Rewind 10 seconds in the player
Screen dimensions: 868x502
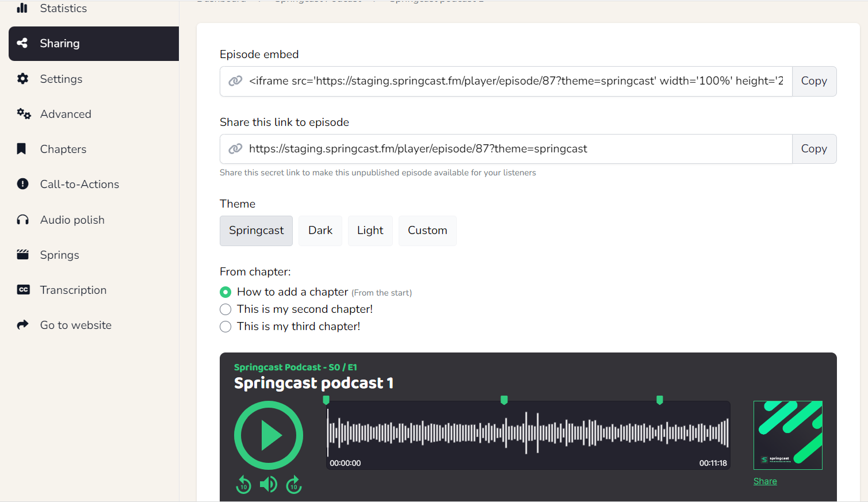(x=244, y=485)
